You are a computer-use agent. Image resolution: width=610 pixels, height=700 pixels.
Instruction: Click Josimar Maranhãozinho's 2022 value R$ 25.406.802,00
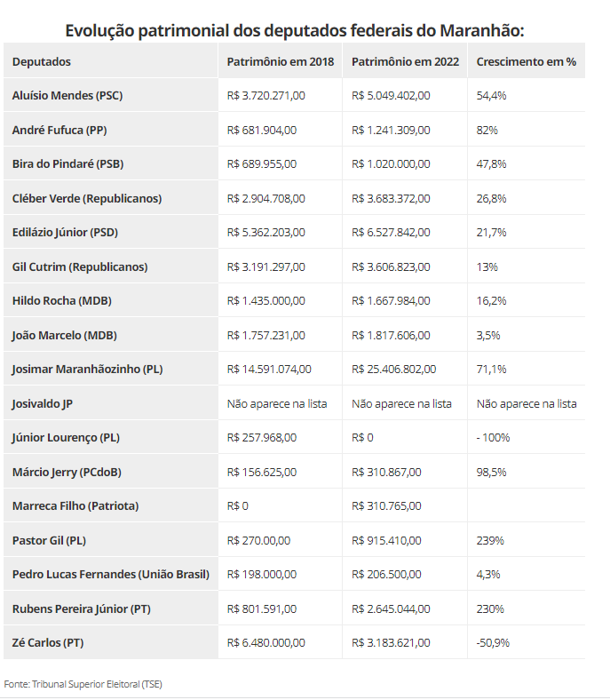tap(394, 369)
